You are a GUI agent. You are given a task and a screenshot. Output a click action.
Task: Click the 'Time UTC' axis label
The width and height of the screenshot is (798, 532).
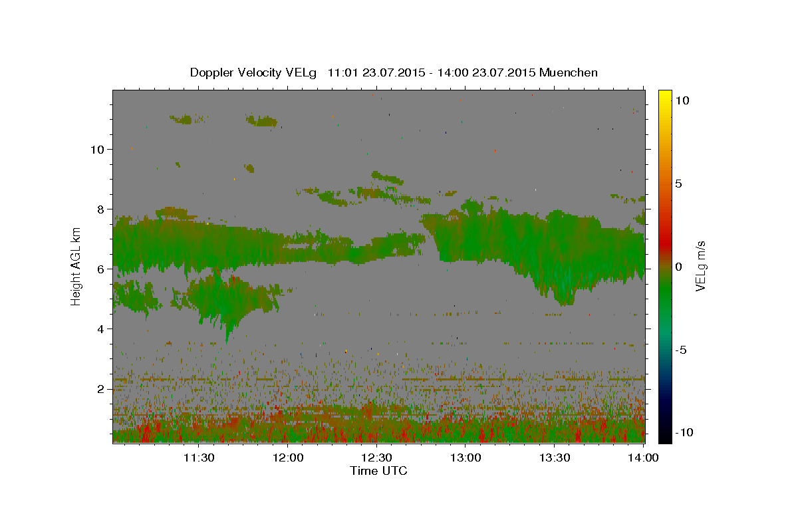click(378, 471)
